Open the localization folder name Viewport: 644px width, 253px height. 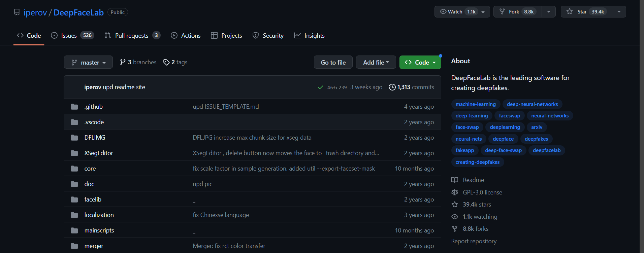[99, 215]
